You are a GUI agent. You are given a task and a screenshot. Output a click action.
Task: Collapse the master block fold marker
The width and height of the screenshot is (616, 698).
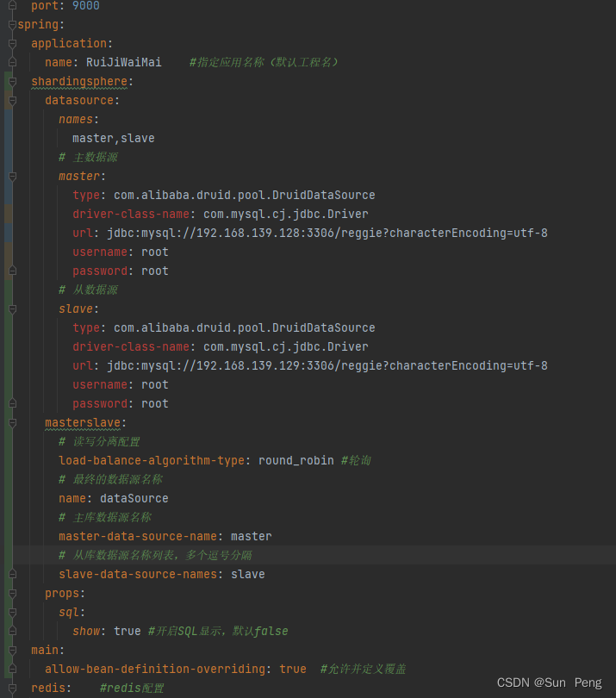coord(12,177)
